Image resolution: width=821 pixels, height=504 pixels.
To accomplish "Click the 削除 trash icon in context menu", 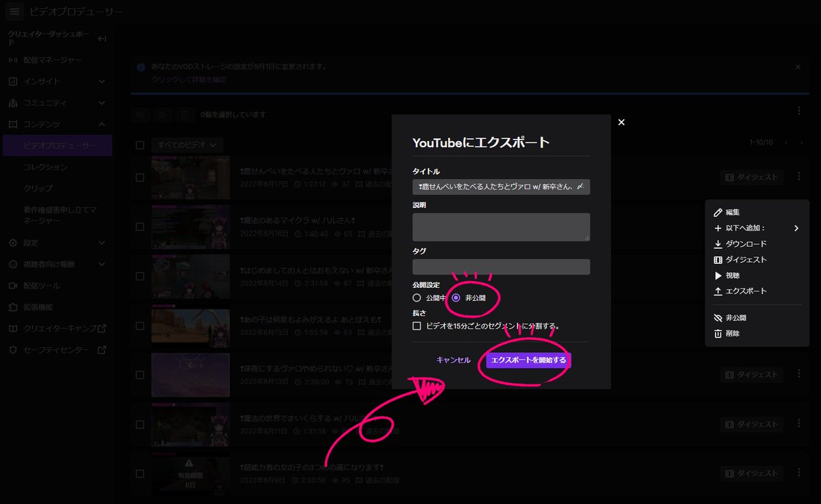I will (x=718, y=334).
